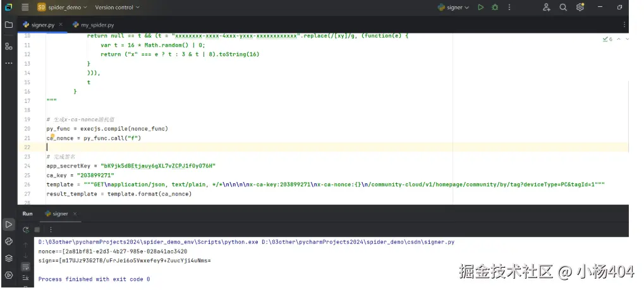This screenshot has width=644, height=290.
Task: Open the main hamburger menu
Action: [25, 7]
